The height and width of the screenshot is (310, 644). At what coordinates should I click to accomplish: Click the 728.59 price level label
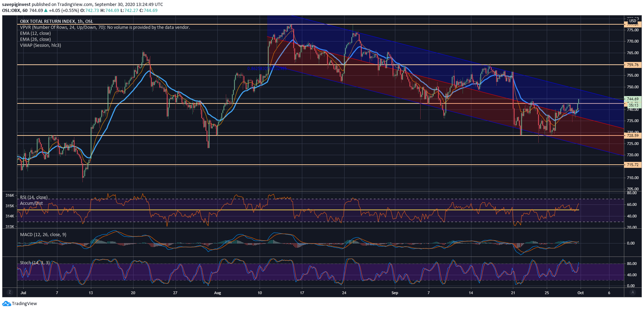(x=633, y=135)
